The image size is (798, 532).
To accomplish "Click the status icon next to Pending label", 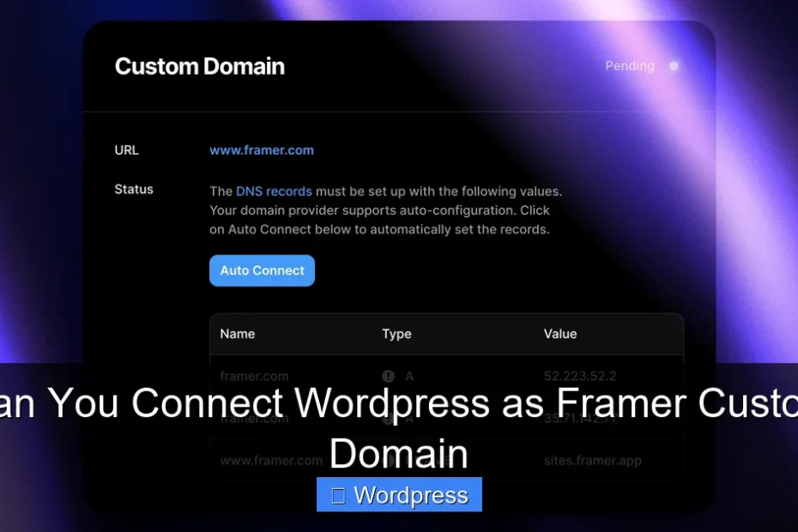I will click(674, 66).
